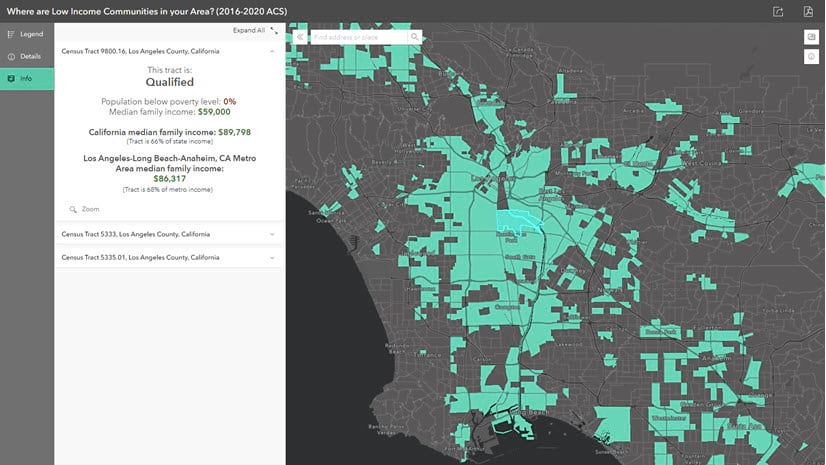The height and width of the screenshot is (465, 826).
Task: Click the Details info-circle icon
Action: 11,56
